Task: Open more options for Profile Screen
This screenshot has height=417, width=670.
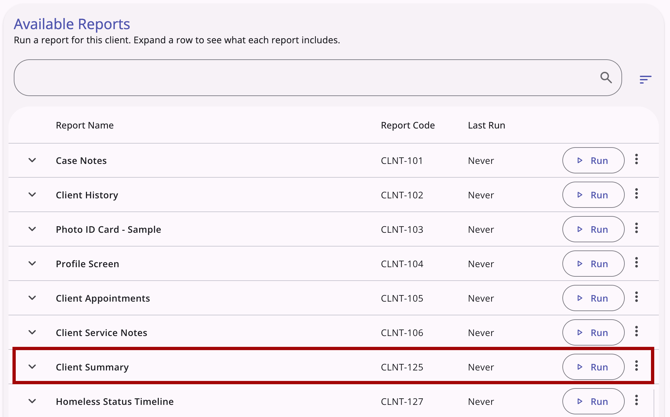Action: click(x=636, y=262)
